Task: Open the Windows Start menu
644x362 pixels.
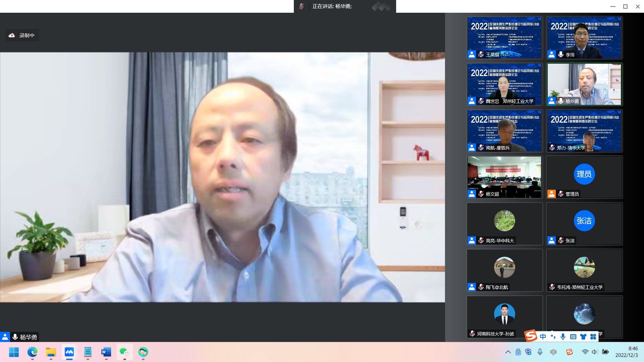Action: coord(14,352)
